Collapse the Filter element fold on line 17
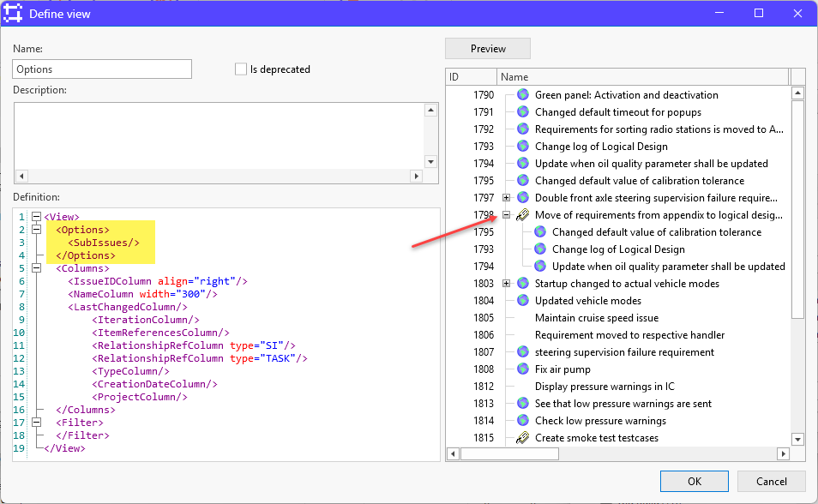The width and height of the screenshot is (818, 504). 36,422
